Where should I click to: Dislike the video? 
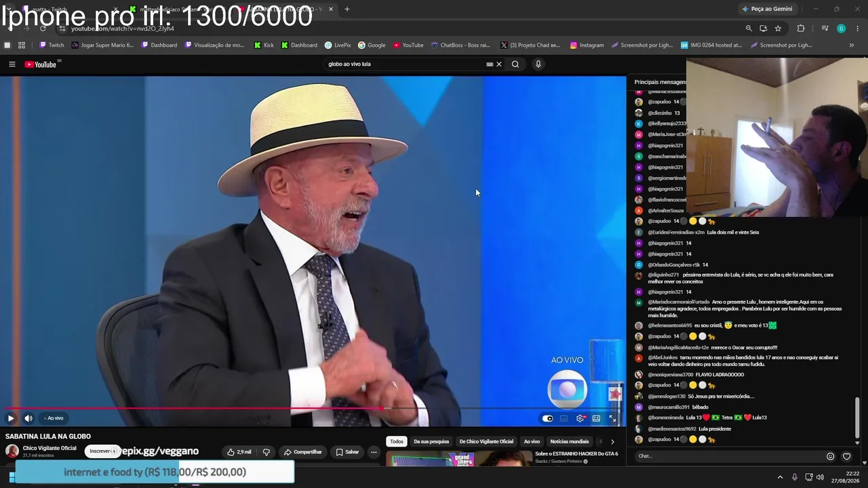(267, 452)
